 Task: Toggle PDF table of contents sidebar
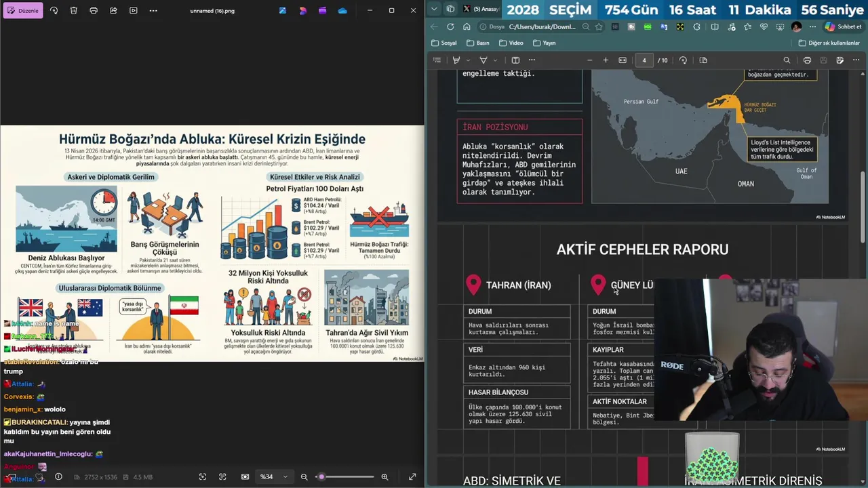click(x=437, y=60)
